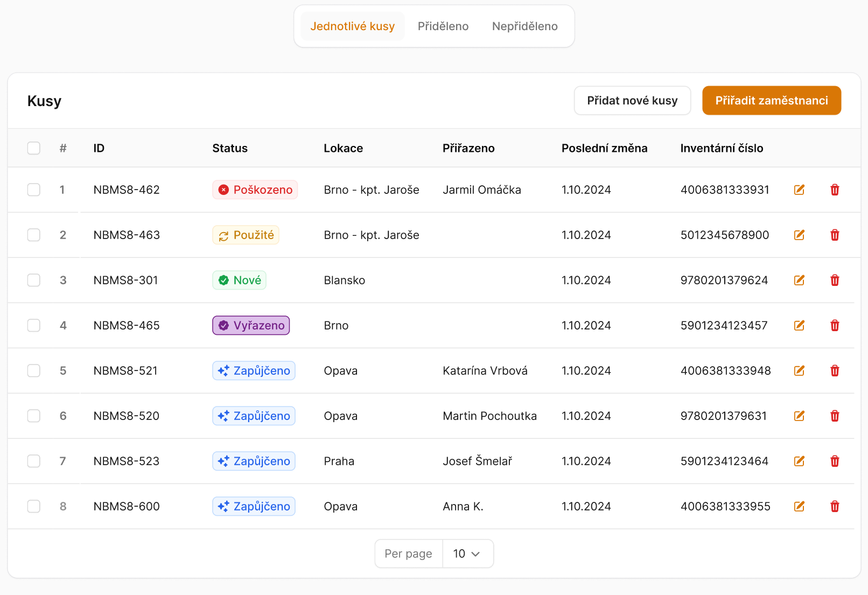Click inventory number 5012345678900

725,235
